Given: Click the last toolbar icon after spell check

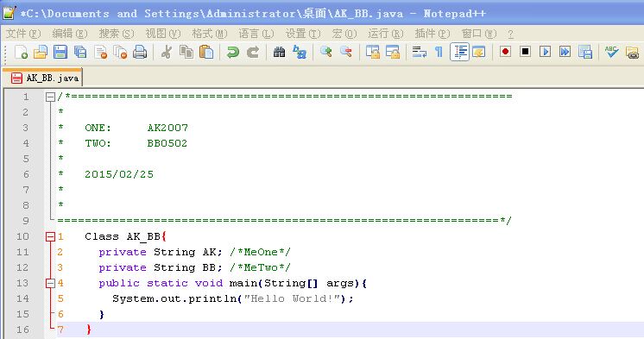Looking at the screenshot, I should (633, 52).
